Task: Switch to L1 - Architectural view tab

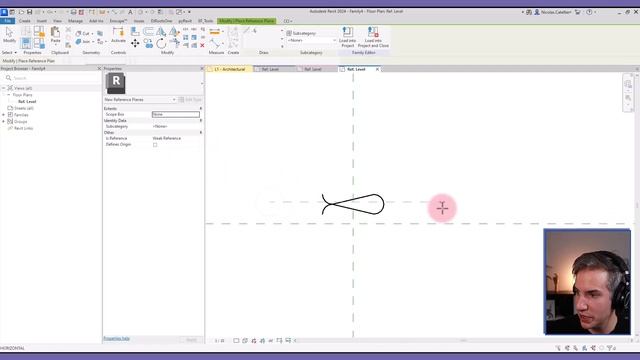Action: tap(230, 69)
